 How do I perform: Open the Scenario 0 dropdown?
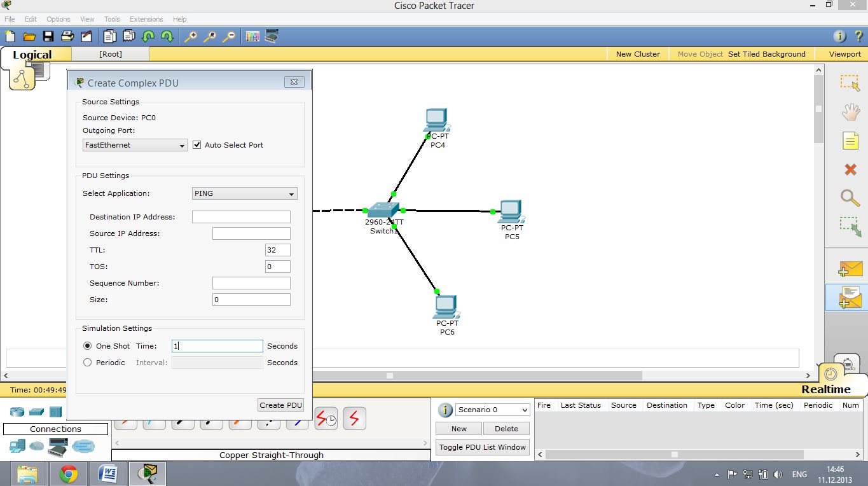click(x=493, y=410)
